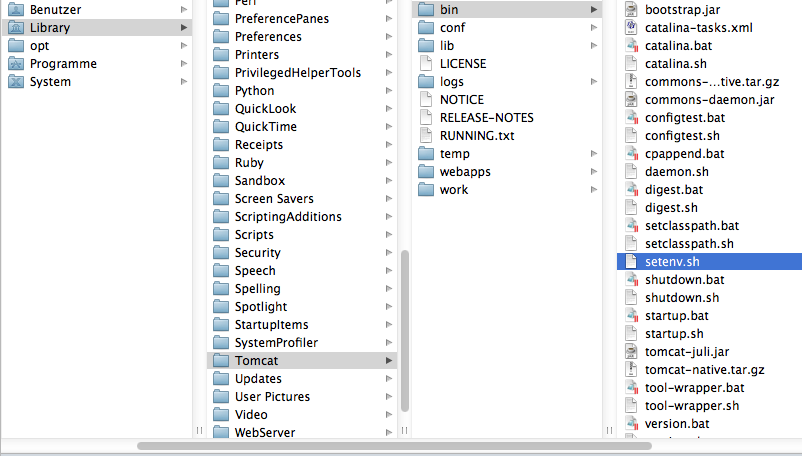Image resolution: width=802 pixels, height=456 pixels.
Task: Expand the conf folder arrow
Action: (x=595, y=28)
